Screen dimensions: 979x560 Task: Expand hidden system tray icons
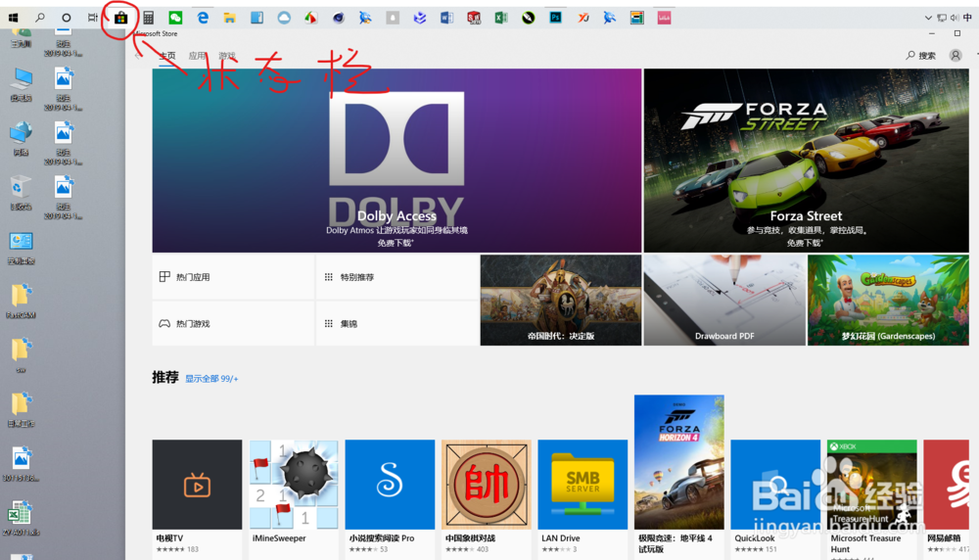[928, 18]
